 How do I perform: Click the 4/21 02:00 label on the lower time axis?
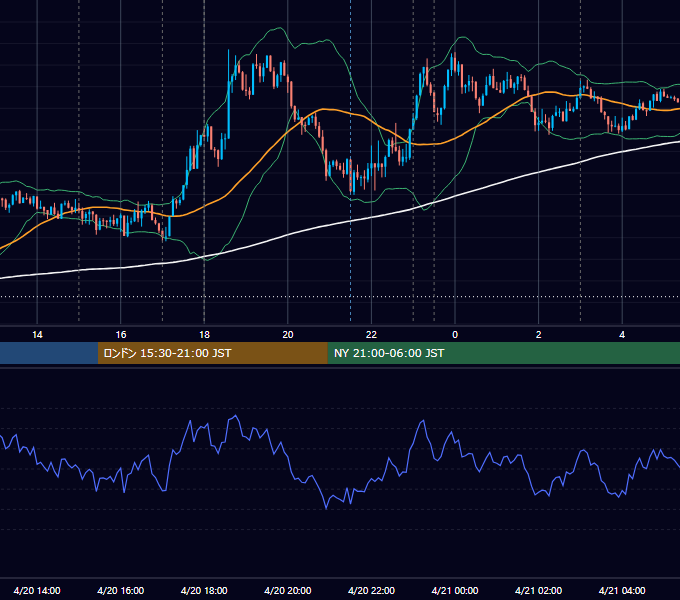click(x=538, y=590)
